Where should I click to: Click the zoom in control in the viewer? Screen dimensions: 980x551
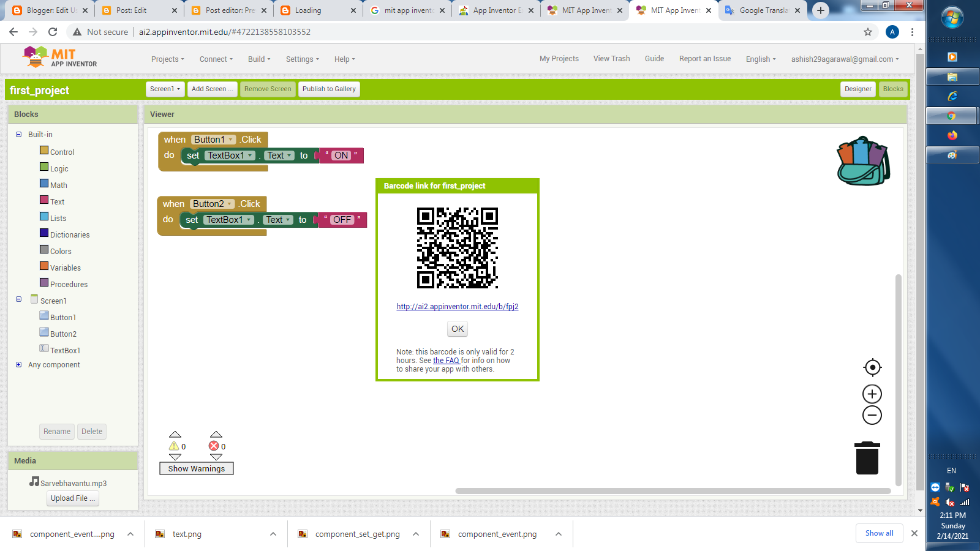point(872,394)
